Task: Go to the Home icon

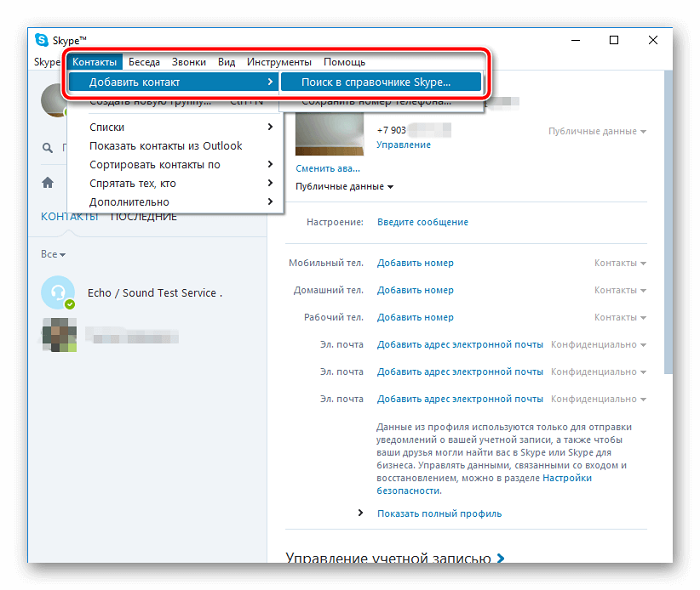Action: pos(48,183)
